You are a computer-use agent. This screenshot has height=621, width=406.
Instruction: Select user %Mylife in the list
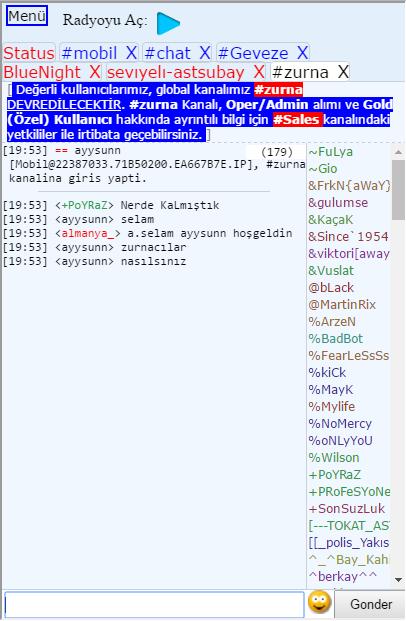332,407
